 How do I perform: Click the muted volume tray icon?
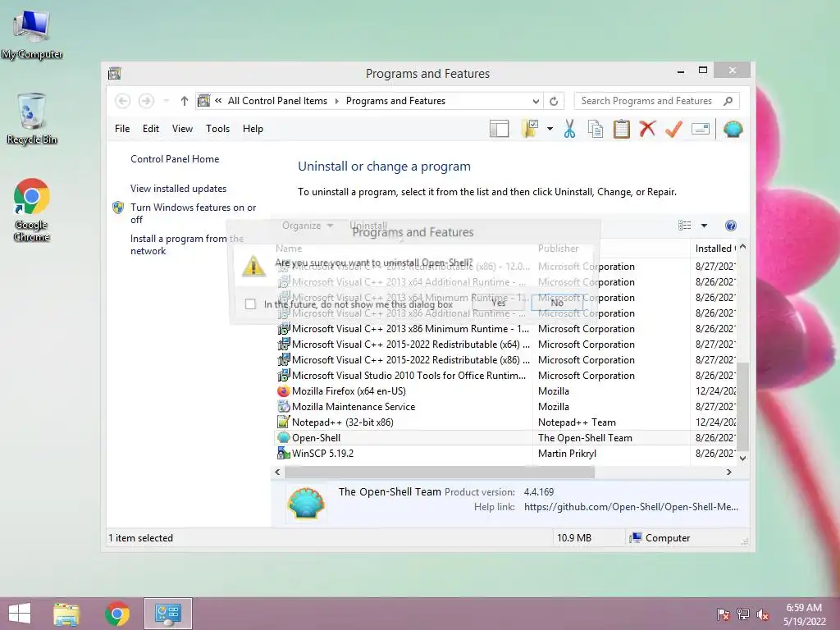[763, 614]
